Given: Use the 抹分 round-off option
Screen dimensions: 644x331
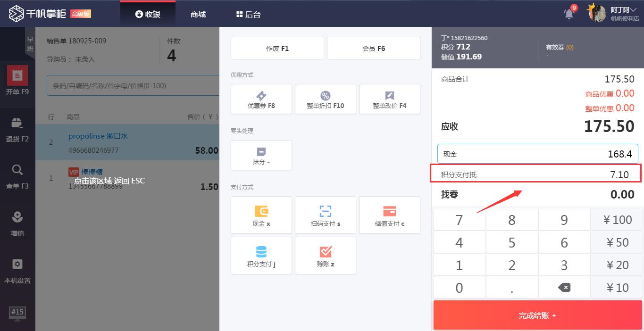Looking at the screenshot, I should tap(261, 155).
